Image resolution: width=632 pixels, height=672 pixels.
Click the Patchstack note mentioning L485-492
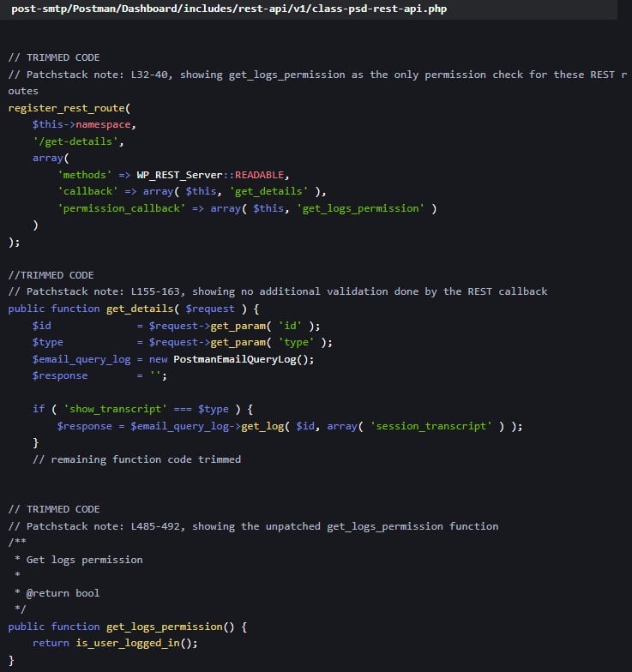[x=253, y=526]
